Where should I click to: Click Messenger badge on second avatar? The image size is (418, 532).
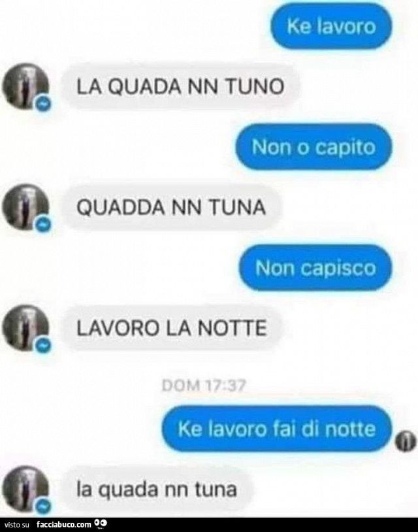coord(43,225)
